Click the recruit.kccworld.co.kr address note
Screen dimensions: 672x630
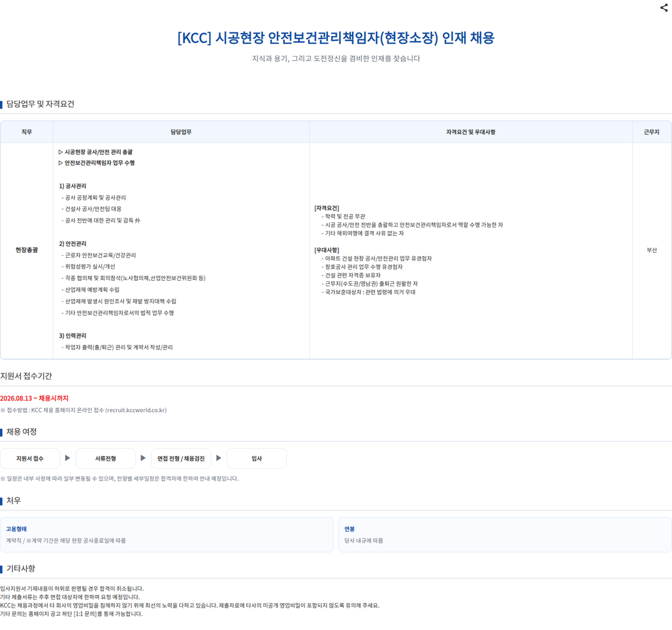pyautogui.click(x=83, y=410)
